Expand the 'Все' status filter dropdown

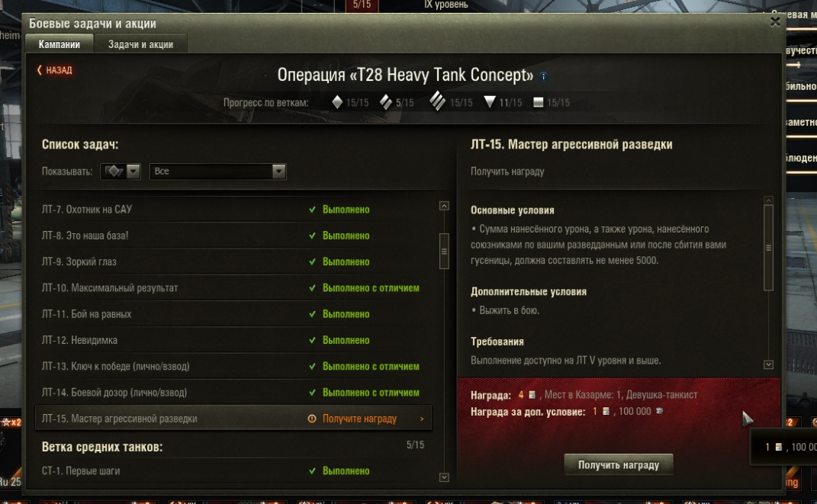pos(218,172)
